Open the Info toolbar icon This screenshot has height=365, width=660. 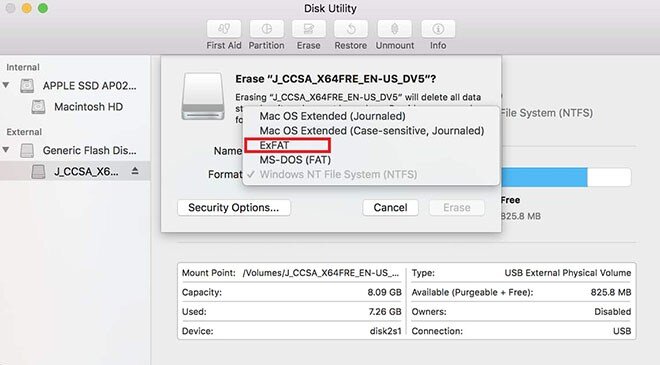click(438, 29)
